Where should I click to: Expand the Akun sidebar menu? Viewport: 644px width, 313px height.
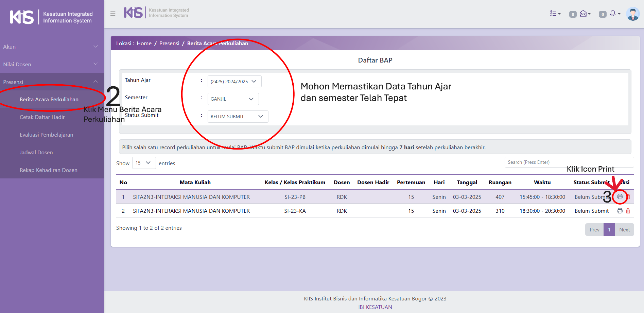point(52,47)
